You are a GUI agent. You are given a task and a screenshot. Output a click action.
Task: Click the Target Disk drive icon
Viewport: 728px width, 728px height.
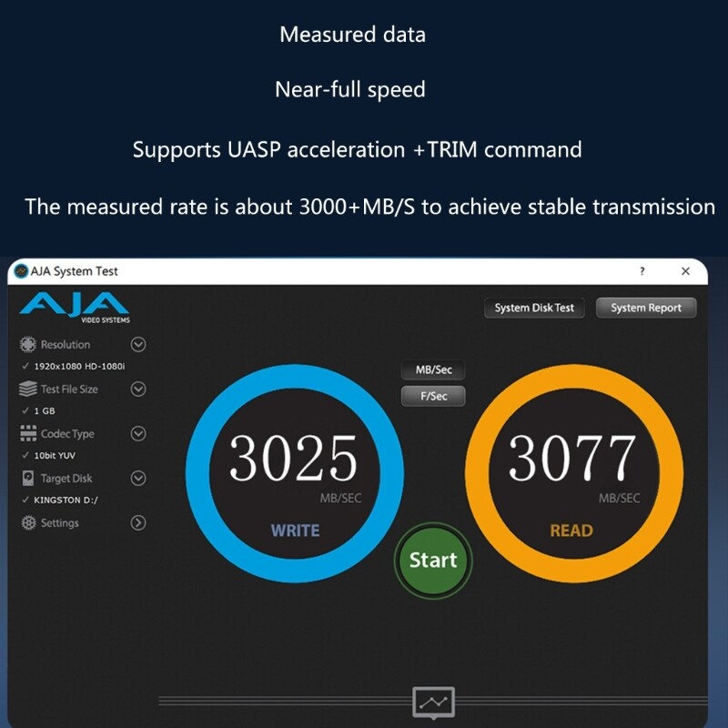tap(28, 478)
